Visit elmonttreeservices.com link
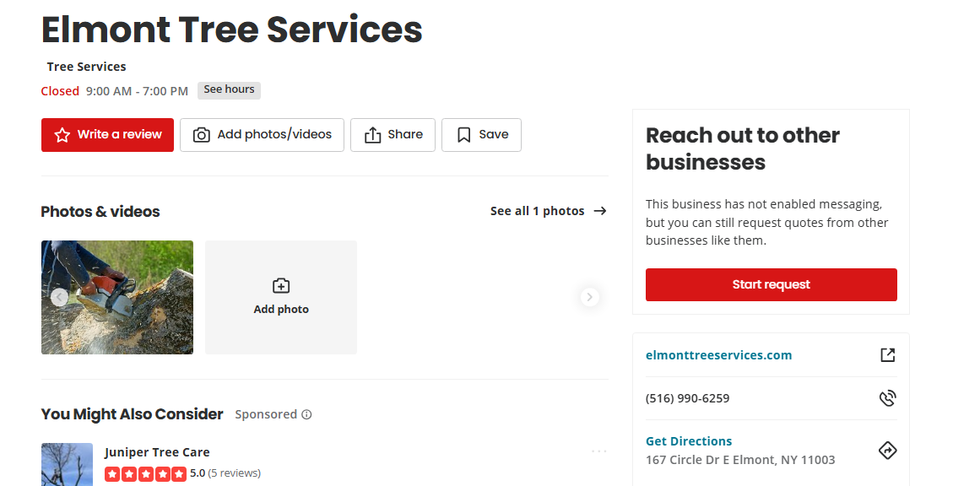Image resolution: width=980 pixels, height=486 pixels. tap(718, 355)
